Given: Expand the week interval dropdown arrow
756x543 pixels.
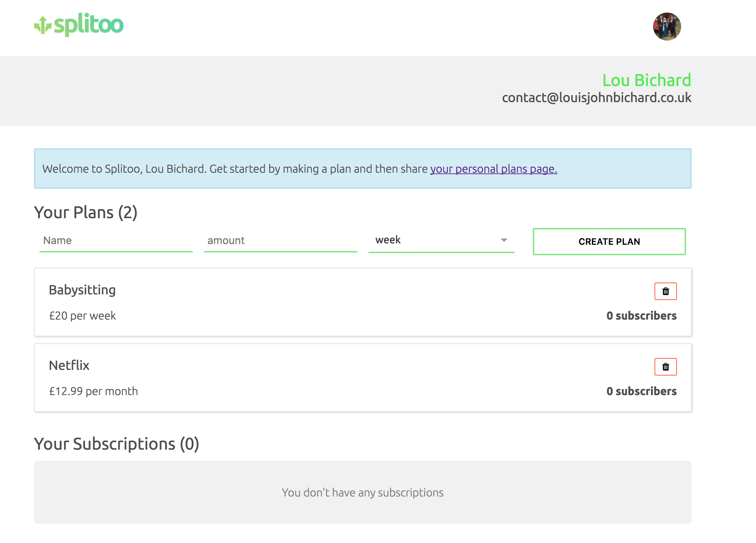Looking at the screenshot, I should [504, 240].
